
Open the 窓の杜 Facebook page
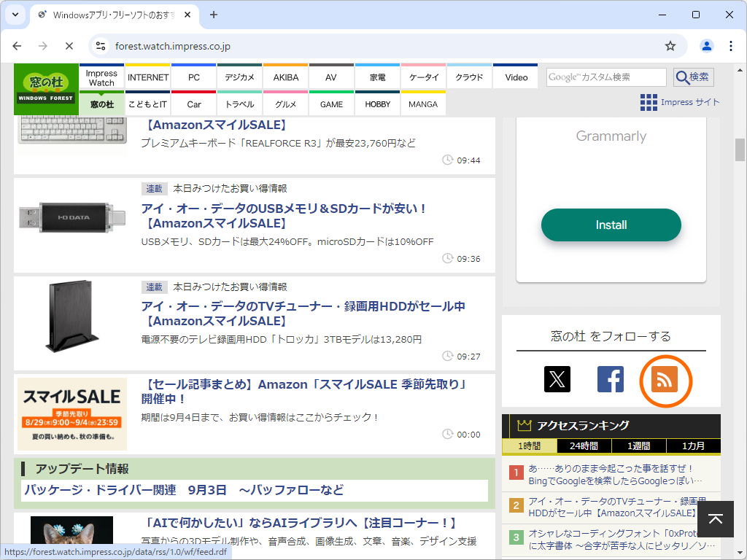(611, 379)
